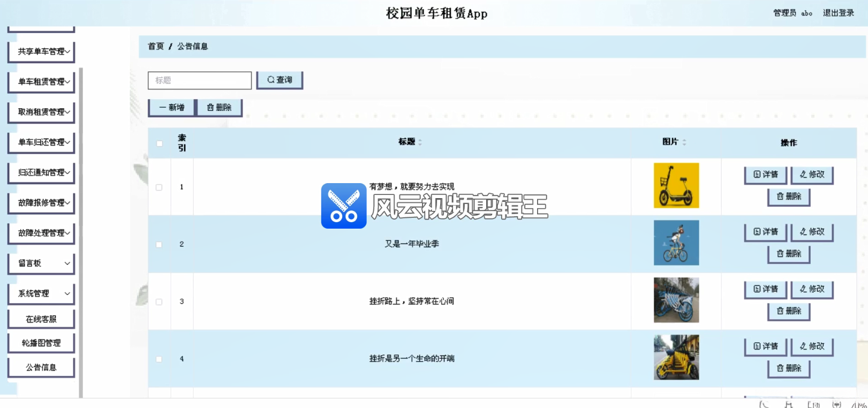Click 删除 for 挫折路上，坚持常在心间

click(x=789, y=311)
